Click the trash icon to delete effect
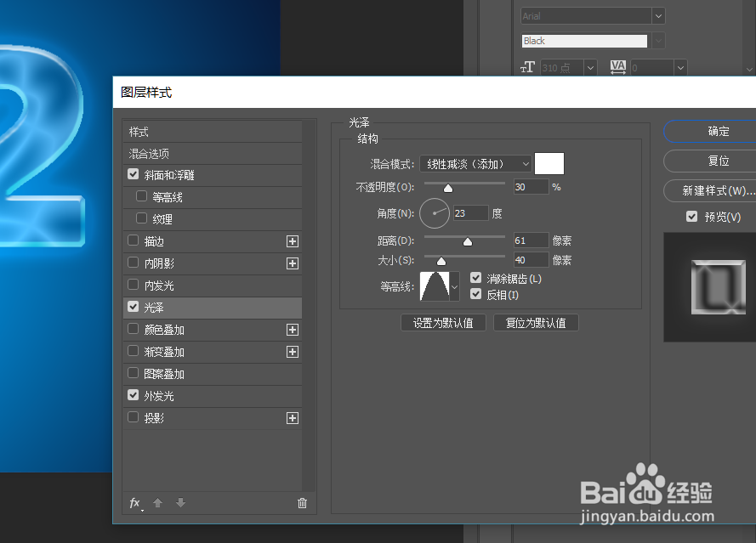 click(302, 503)
